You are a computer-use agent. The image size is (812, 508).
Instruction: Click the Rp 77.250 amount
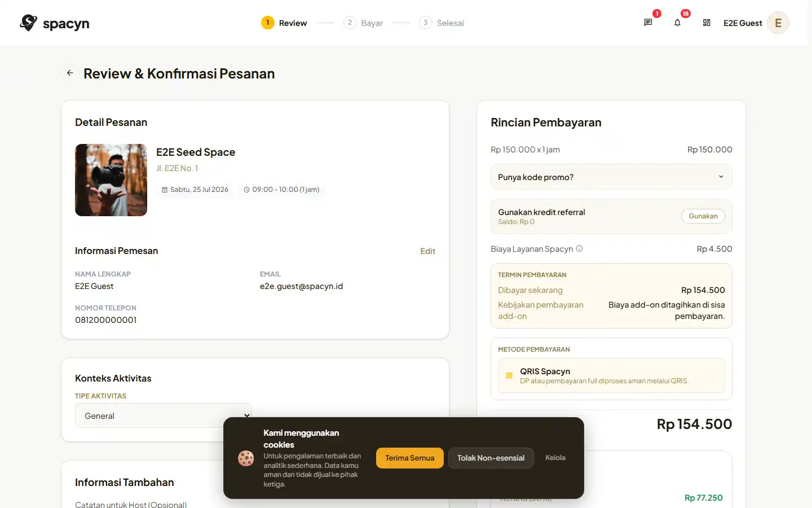703,498
